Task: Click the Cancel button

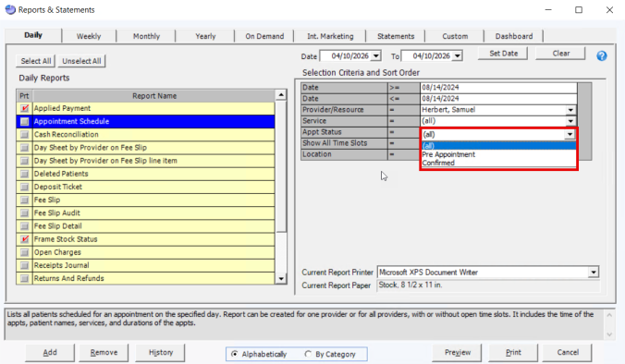Action: (568, 352)
